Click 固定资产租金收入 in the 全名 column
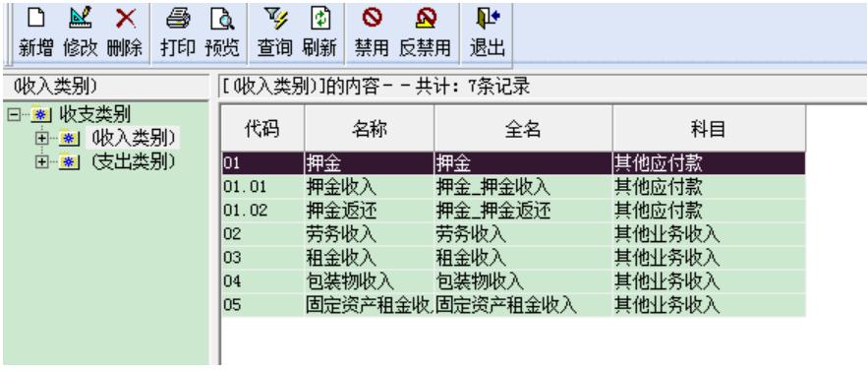This screenshot has height=371, width=868. [x=523, y=305]
